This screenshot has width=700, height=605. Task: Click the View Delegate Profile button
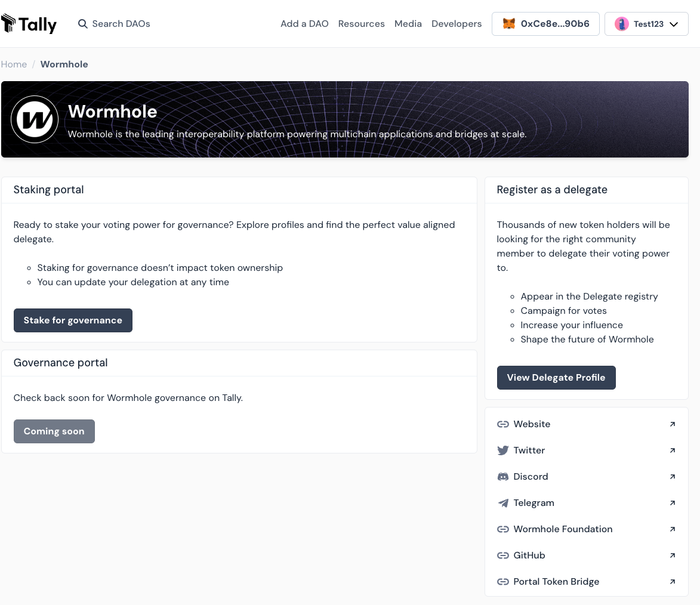(556, 378)
